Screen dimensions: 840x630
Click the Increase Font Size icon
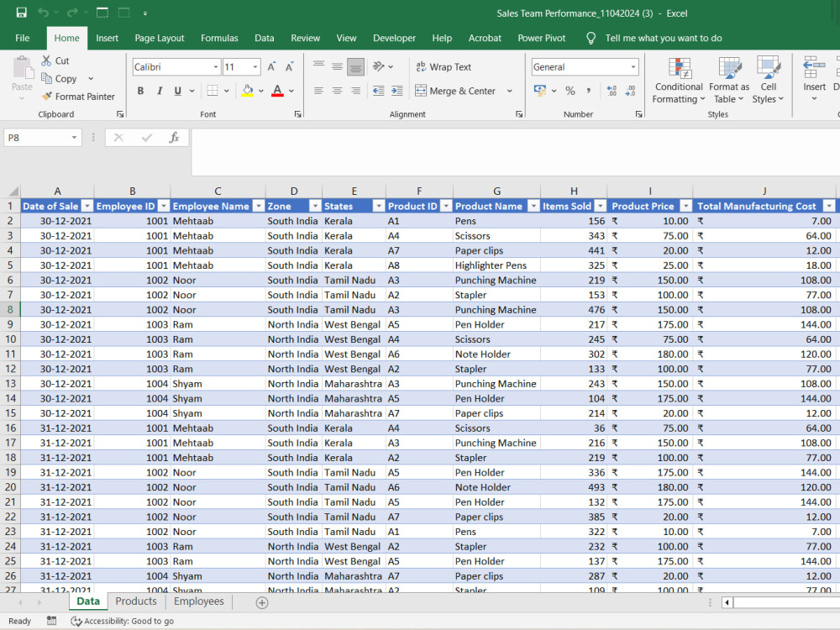271,67
